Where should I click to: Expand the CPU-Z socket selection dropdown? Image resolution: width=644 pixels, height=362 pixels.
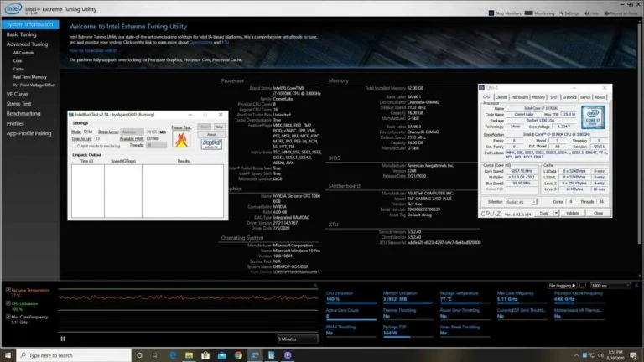coord(521,202)
